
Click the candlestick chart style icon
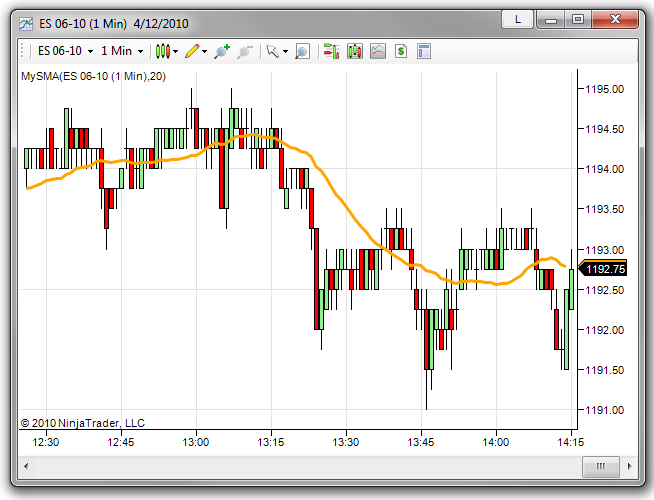163,51
